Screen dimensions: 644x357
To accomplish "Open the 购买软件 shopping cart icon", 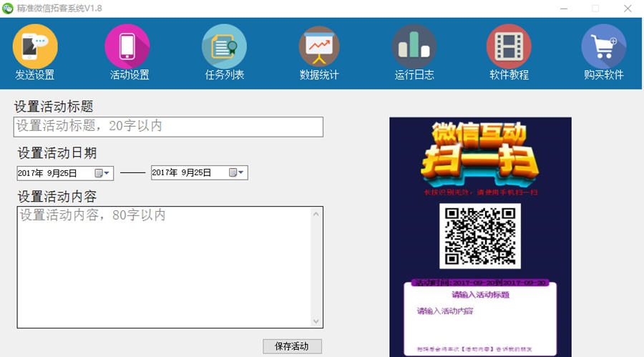I will click(604, 47).
